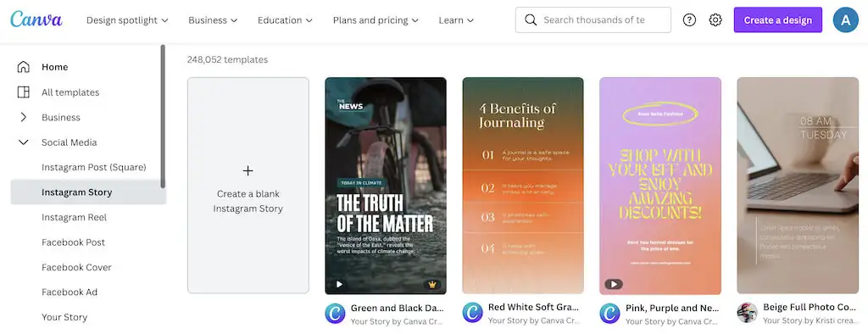
Task: Click the Canva logo
Action: [36, 19]
